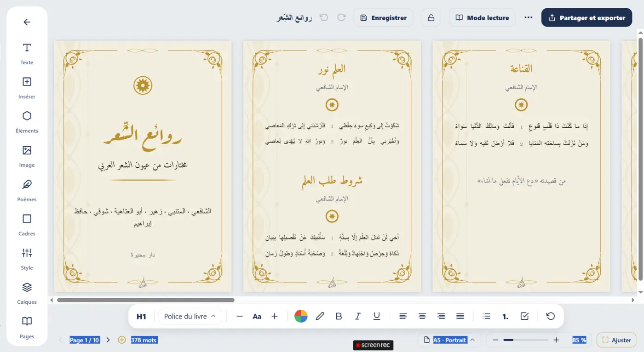Insert a bulleted list
The image size is (644, 352).
[486, 316]
